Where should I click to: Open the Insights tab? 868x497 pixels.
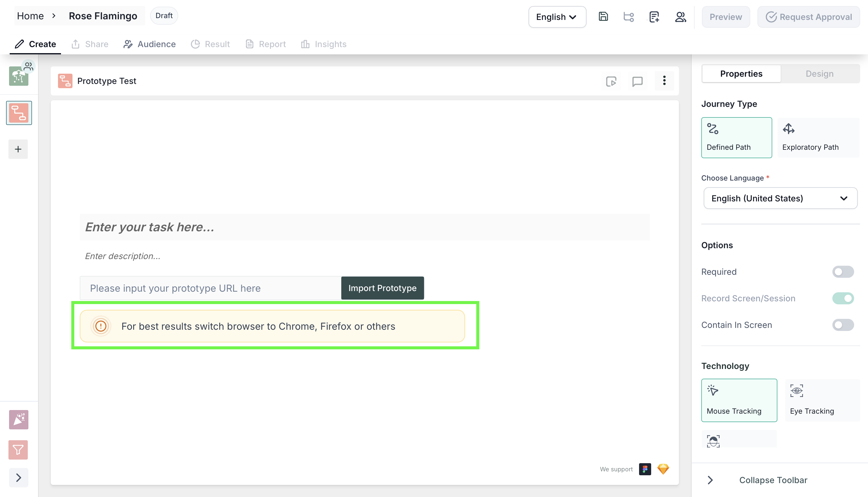click(x=323, y=44)
